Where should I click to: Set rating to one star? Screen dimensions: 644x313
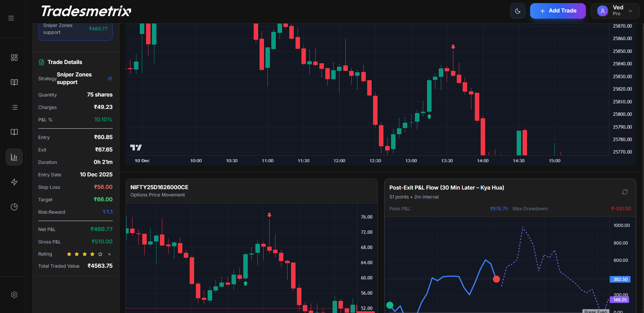click(69, 254)
